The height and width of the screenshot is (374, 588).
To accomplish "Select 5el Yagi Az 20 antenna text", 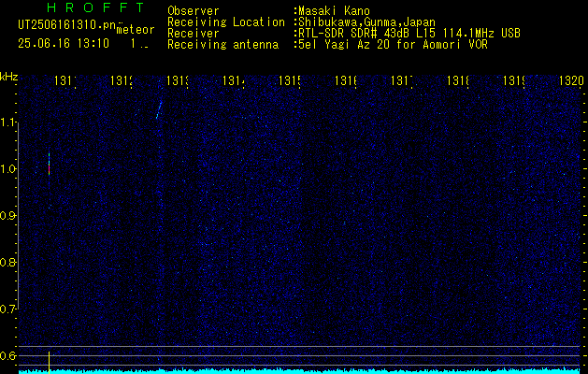I will [393, 45].
